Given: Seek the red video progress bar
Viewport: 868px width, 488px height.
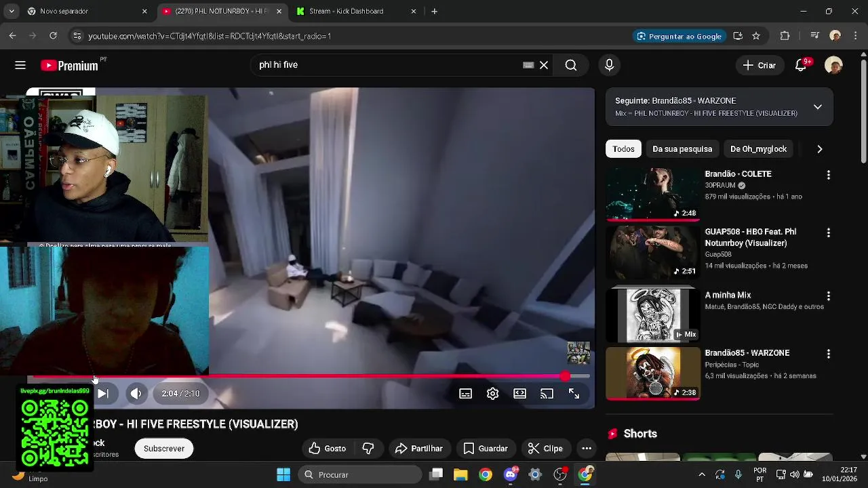Looking at the screenshot, I should pos(311,375).
